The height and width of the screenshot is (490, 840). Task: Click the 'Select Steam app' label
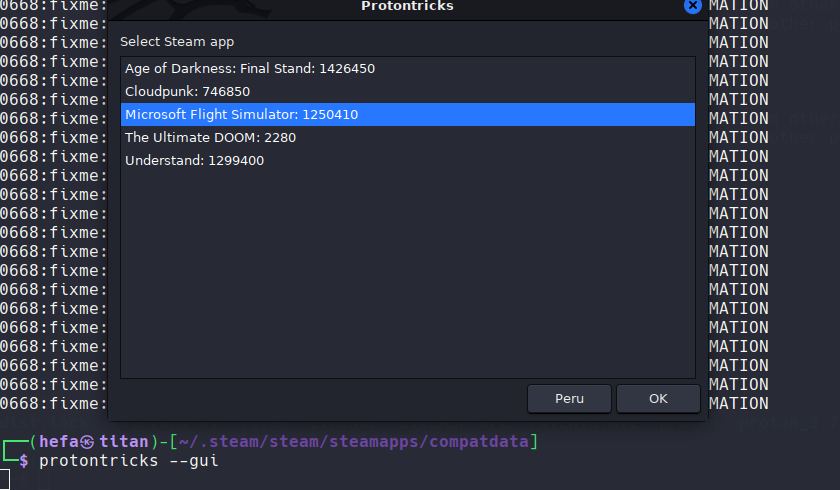coord(177,42)
